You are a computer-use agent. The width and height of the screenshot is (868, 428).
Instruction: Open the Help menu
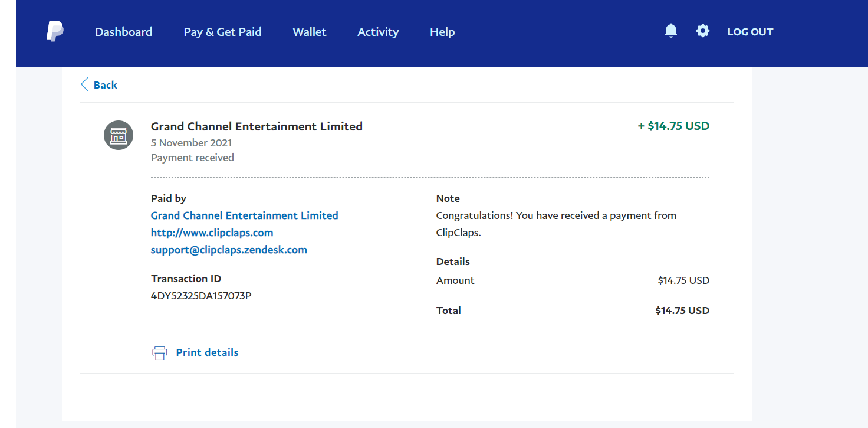[x=442, y=32]
